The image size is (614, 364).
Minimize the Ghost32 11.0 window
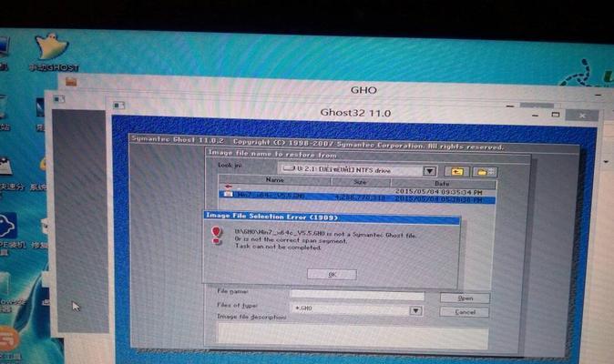(x=536, y=115)
